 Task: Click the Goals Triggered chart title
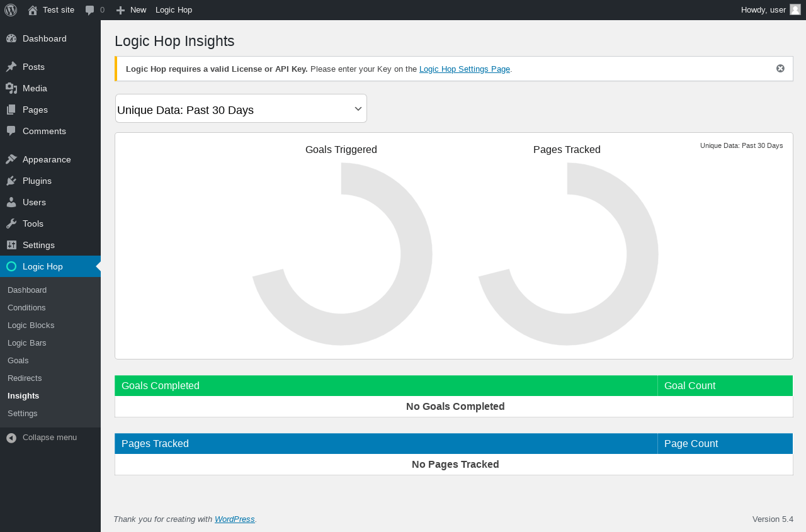(x=341, y=150)
